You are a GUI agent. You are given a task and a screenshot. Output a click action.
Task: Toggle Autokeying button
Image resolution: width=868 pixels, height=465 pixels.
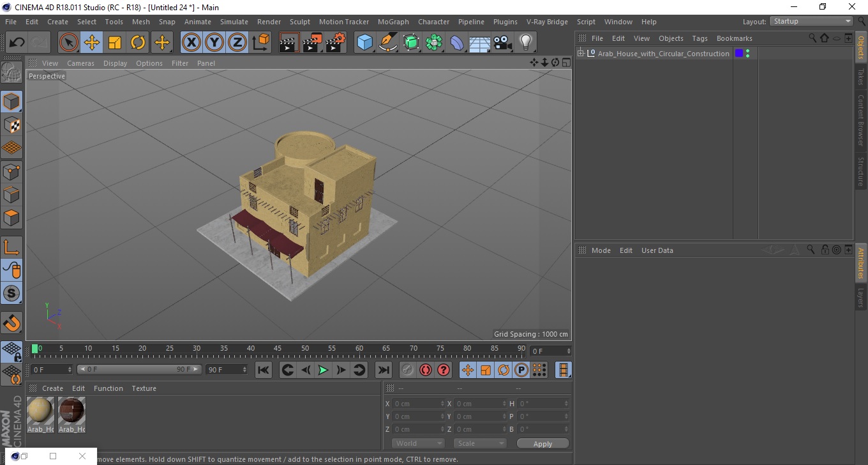[426, 370]
